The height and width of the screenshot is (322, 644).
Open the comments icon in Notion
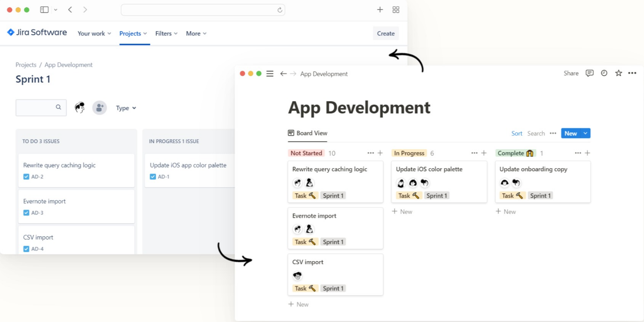point(589,73)
